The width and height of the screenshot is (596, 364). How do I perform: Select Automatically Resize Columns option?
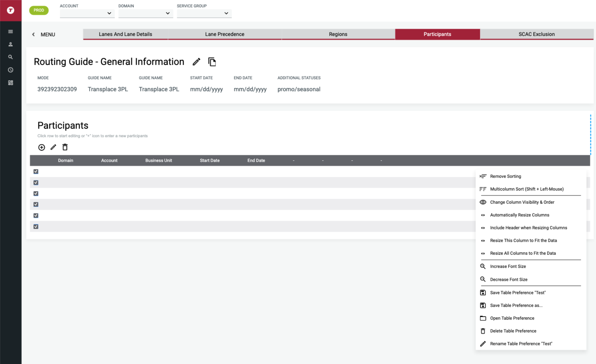click(x=531, y=215)
